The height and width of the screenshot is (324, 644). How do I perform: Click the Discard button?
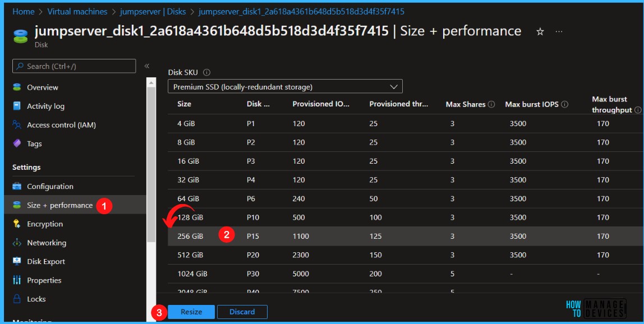tap(242, 312)
